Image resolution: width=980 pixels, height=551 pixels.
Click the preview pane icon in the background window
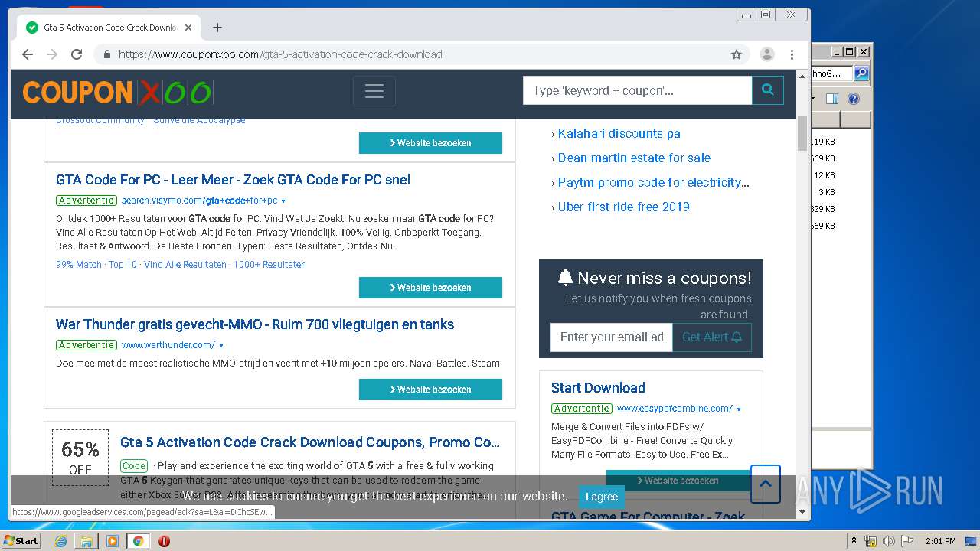point(832,99)
